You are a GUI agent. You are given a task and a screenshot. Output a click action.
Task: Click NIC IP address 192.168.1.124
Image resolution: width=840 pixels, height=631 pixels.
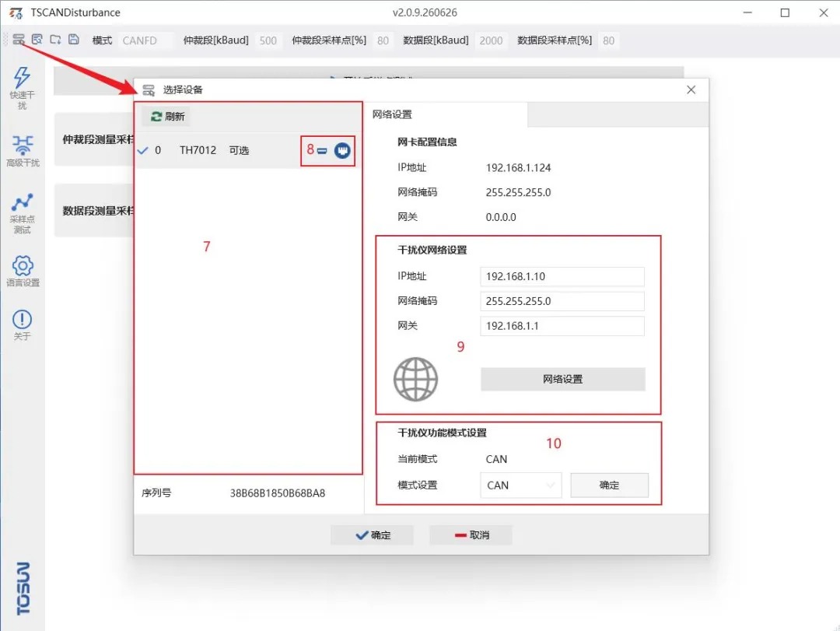pos(518,168)
